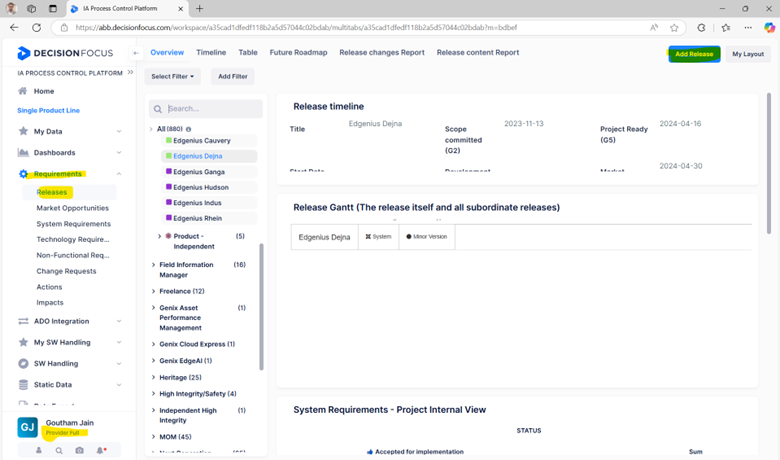The height and width of the screenshot is (460, 780).
Task: Open the Release changes Report tab
Action: pyautogui.click(x=382, y=52)
